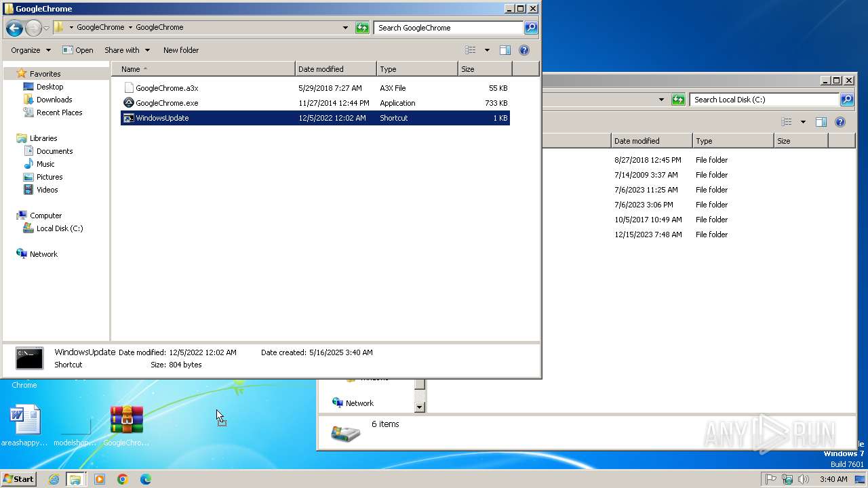Select the GoogleChrome.exe application file
Image resolution: width=868 pixels, height=488 pixels.
click(x=315, y=103)
